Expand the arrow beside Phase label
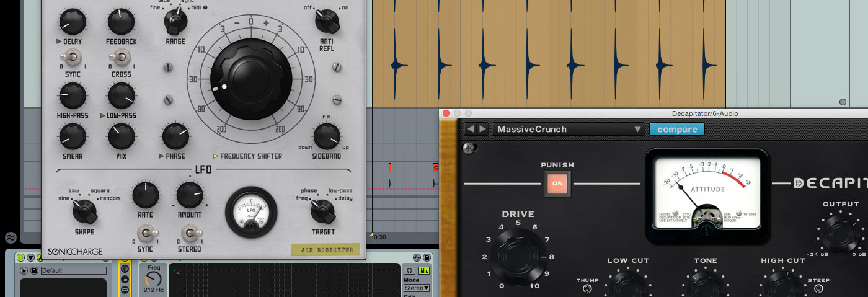This screenshot has width=868, height=297. pyautogui.click(x=161, y=156)
